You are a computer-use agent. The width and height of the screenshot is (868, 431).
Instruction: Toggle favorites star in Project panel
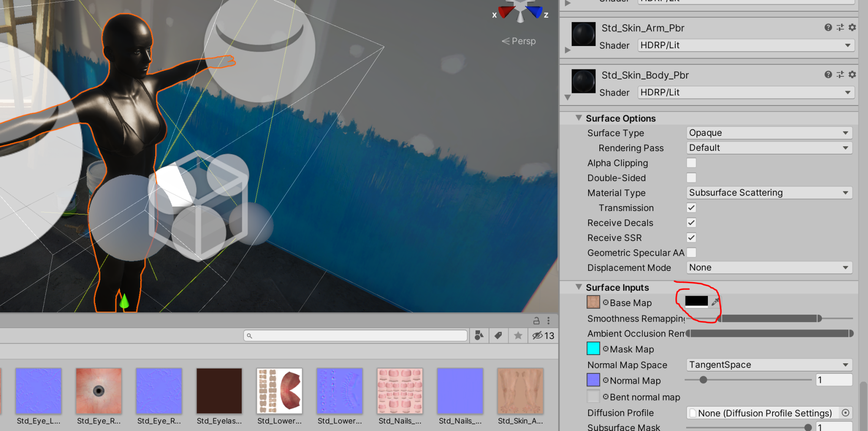(x=518, y=336)
